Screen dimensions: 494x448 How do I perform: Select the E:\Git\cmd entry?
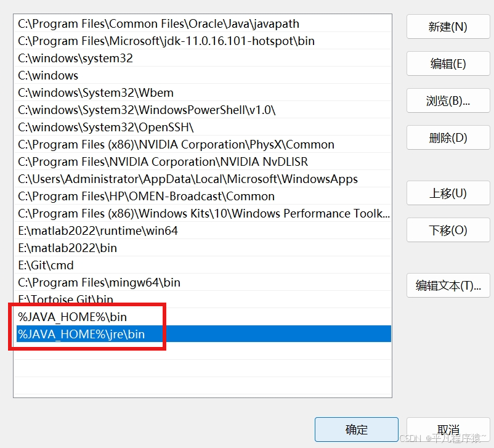coord(49,265)
